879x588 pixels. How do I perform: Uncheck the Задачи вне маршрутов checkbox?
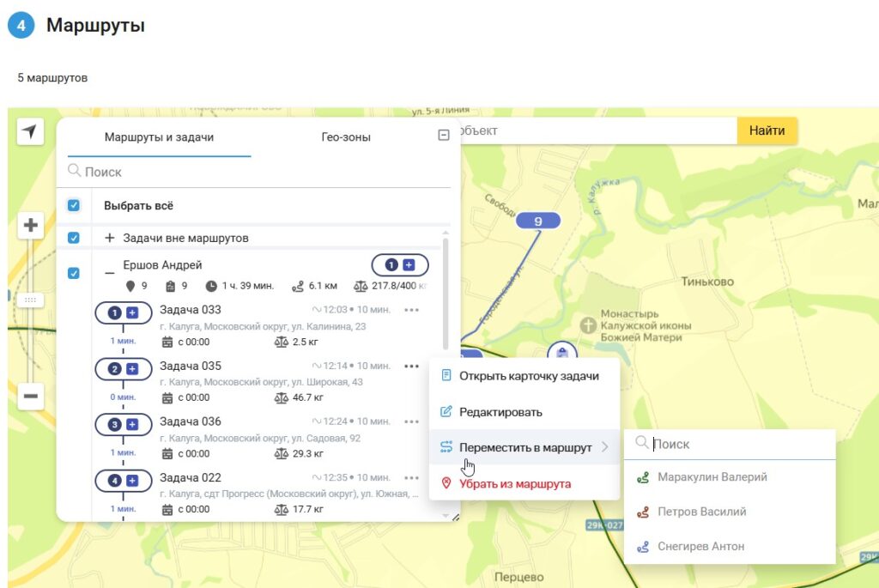pyautogui.click(x=74, y=238)
